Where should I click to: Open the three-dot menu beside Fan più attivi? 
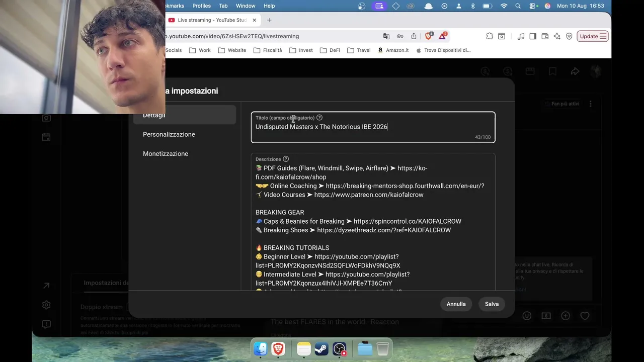[x=590, y=104]
